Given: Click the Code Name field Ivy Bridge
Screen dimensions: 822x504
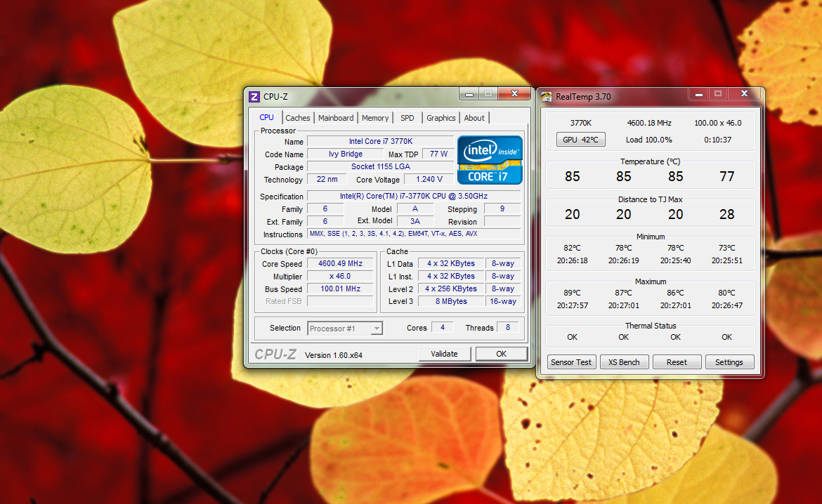Looking at the screenshot, I should [346, 154].
